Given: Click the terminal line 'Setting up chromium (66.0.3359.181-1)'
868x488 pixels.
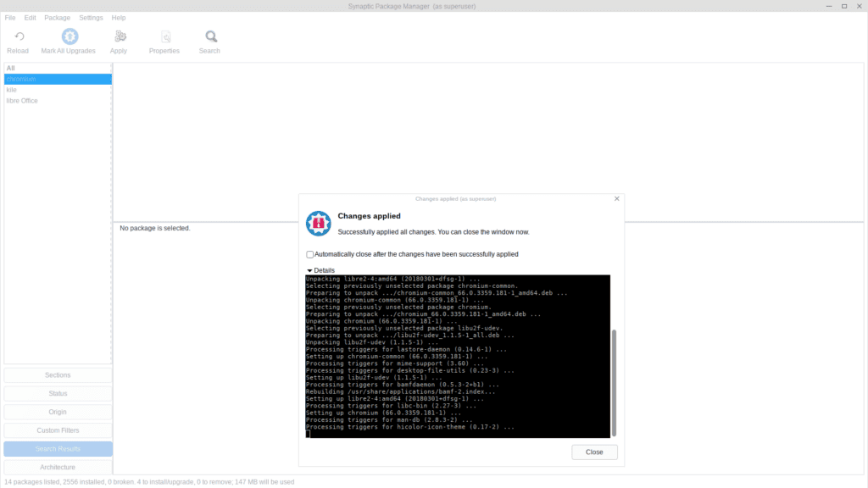Looking at the screenshot, I should click(x=383, y=413).
